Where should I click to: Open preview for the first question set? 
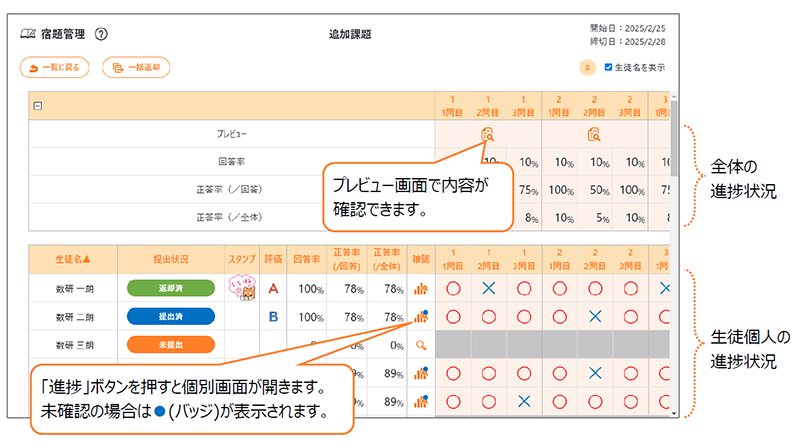point(487,134)
